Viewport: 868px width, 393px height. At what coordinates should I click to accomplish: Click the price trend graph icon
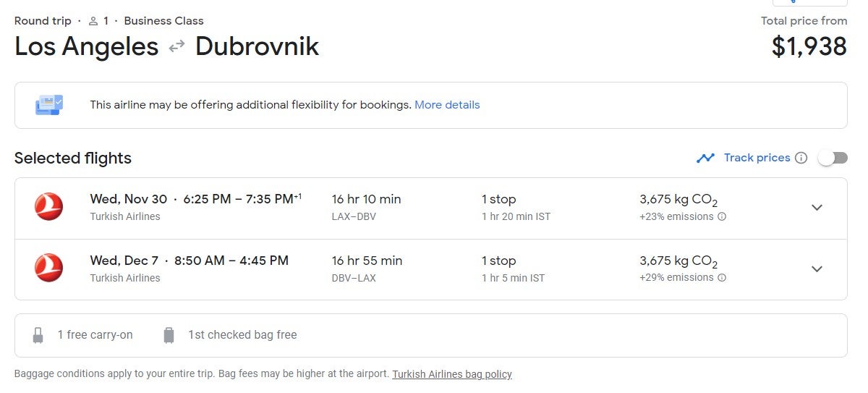pos(705,158)
